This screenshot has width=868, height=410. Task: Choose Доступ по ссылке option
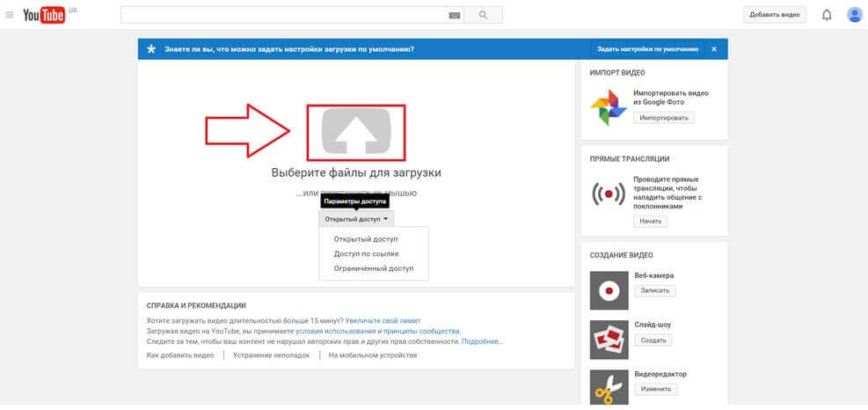[x=366, y=253]
